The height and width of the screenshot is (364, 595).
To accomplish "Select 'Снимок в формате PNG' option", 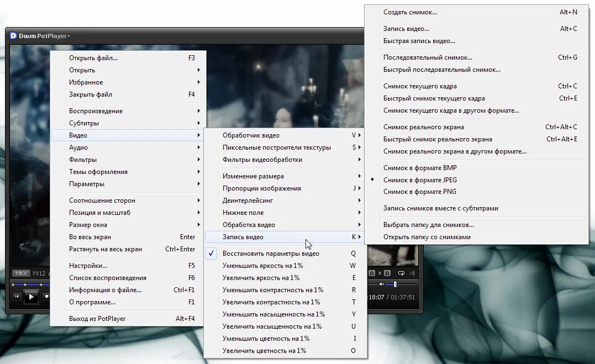I will (x=477, y=192).
